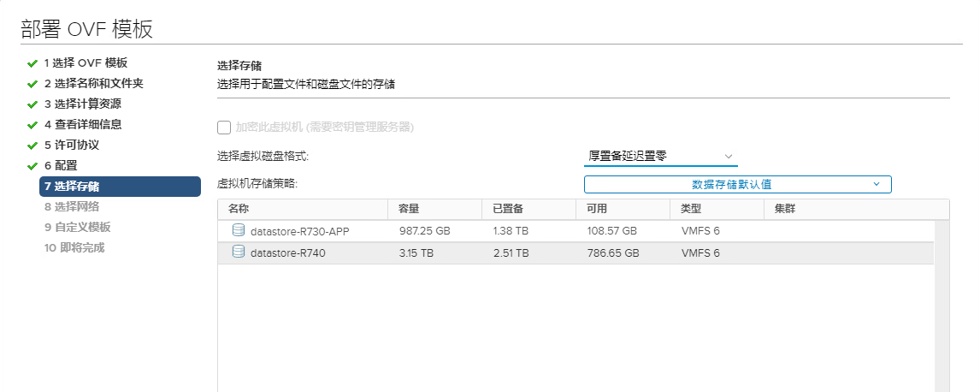980x392 pixels.
Task: Open 厚置备延迟置零 disk format dropdown
Action: click(x=661, y=157)
